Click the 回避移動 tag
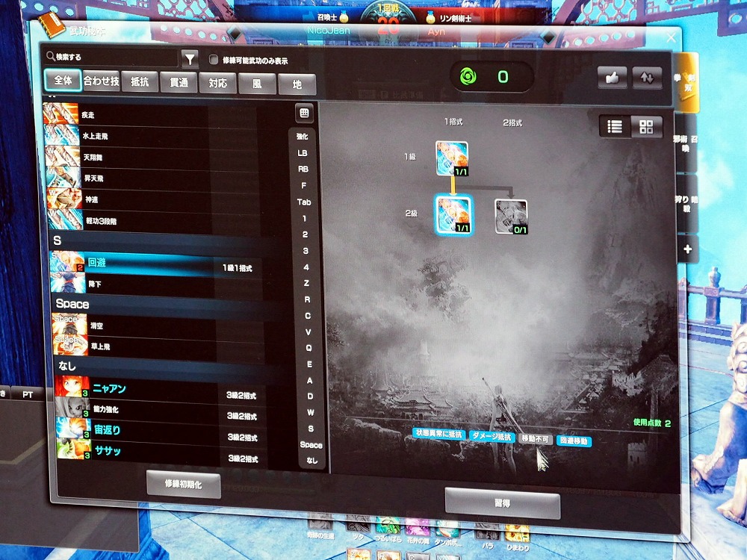The height and width of the screenshot is (560, 747). 574,441
